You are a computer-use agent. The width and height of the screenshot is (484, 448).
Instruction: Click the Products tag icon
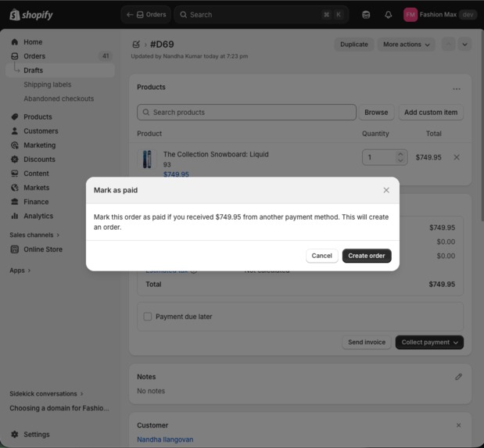(x=15, y=116)
